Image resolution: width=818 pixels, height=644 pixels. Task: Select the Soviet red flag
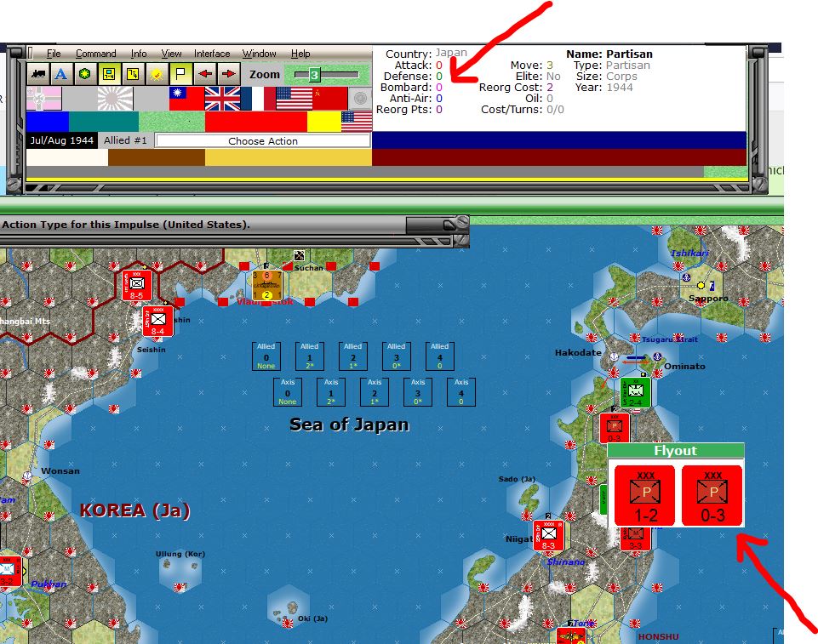point(329,99)
